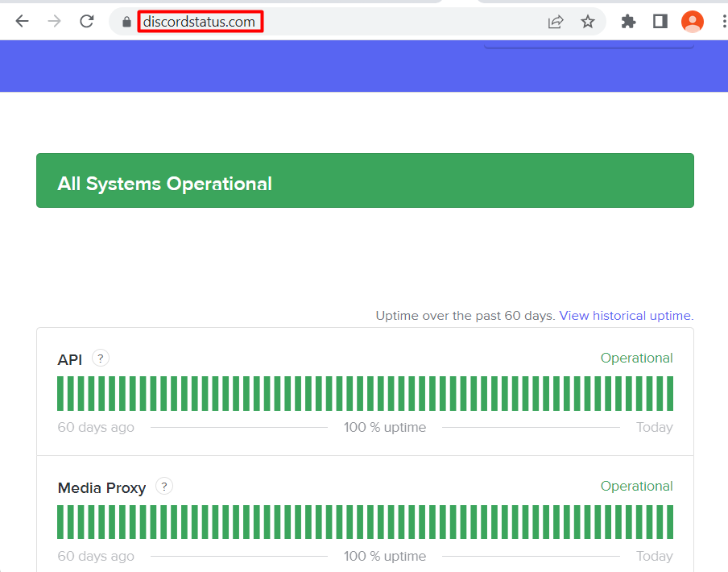
Task: Click the API component name
Action: pos(69,360)
